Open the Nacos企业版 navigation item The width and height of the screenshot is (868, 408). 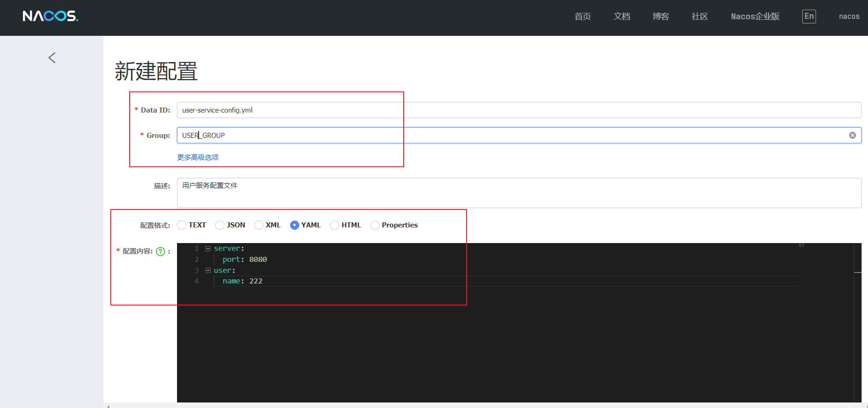tap(755, 17)
